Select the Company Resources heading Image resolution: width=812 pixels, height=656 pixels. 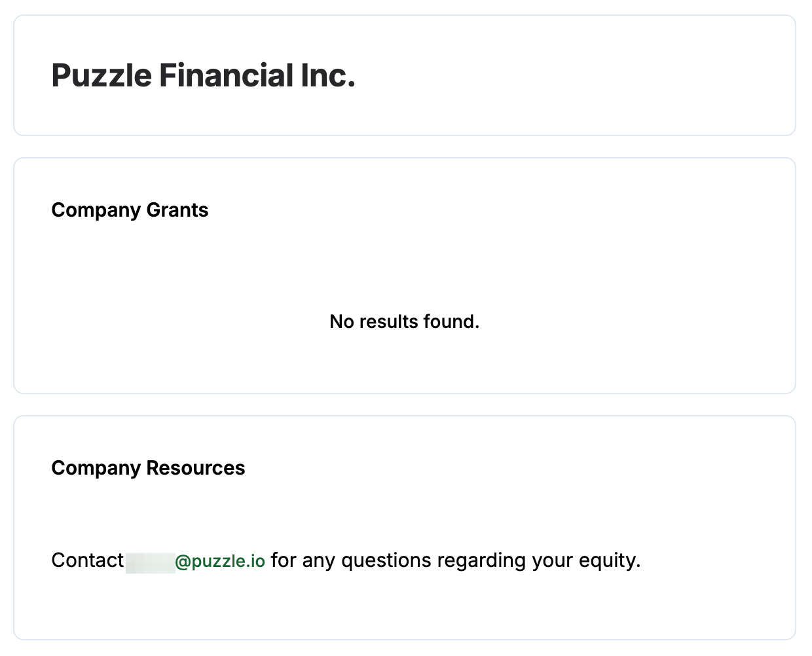tap(148, 468)
